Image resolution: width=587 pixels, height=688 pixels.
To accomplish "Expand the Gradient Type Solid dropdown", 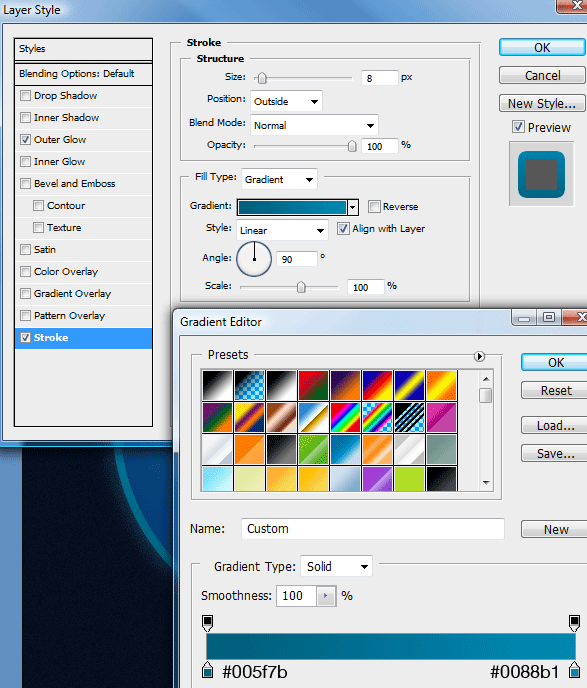I will pyautogui.click(x=336, y=566).
